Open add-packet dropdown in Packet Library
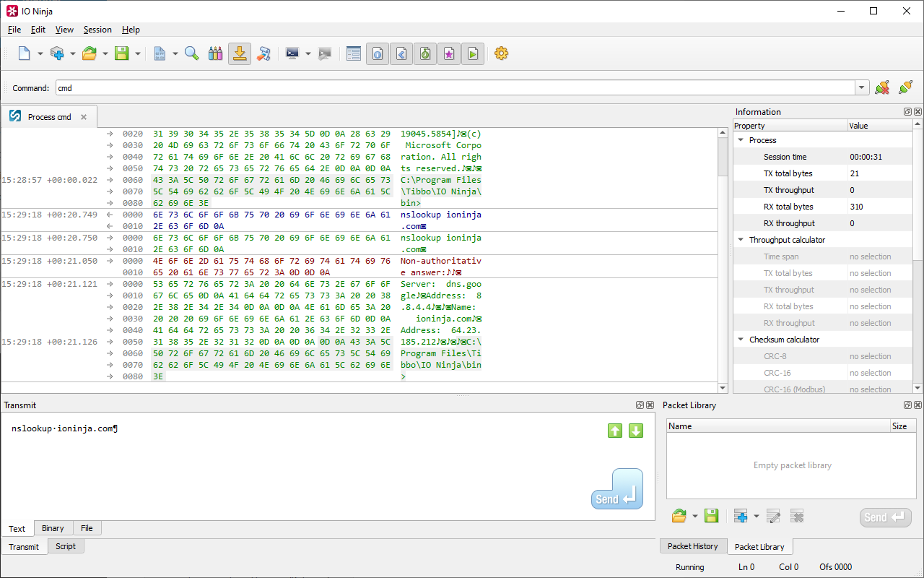The height and width of the screenshot is (578, 924). click(x=756, y=516)
